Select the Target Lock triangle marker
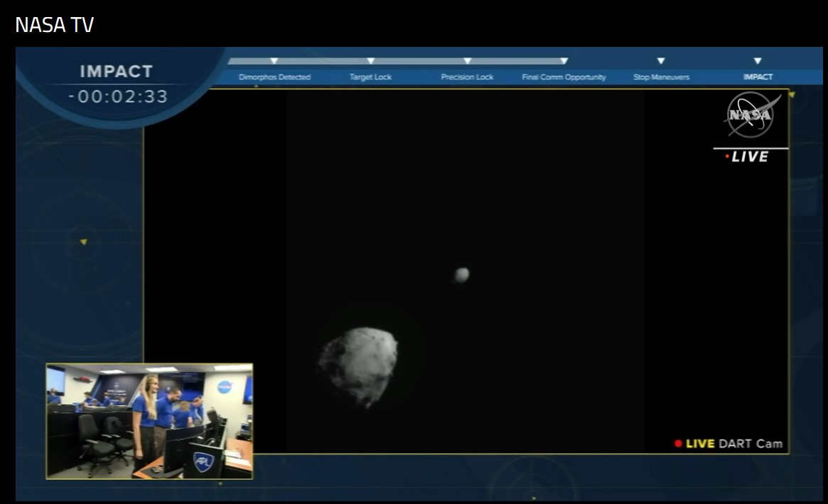 point(370,61)
